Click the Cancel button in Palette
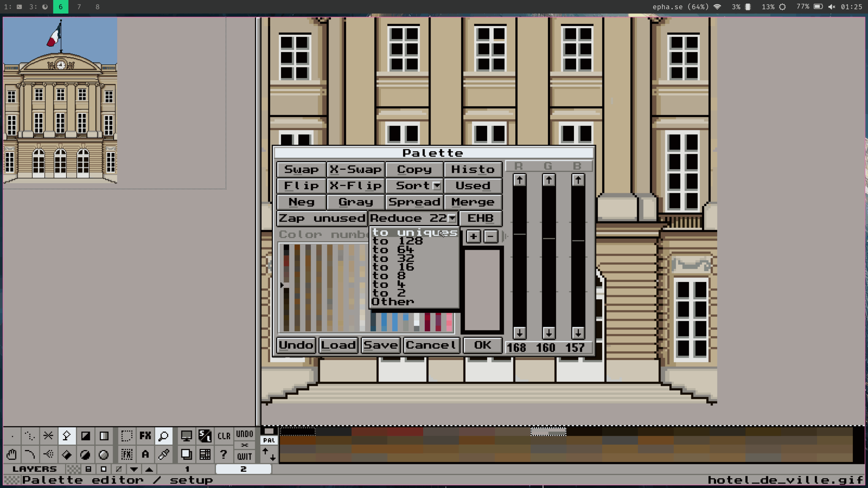868x488 pixels. point(431,345)
